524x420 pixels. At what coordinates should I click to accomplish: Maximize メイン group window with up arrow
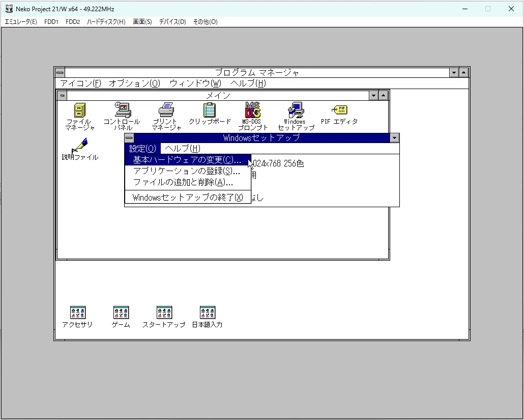click(383, 96)
